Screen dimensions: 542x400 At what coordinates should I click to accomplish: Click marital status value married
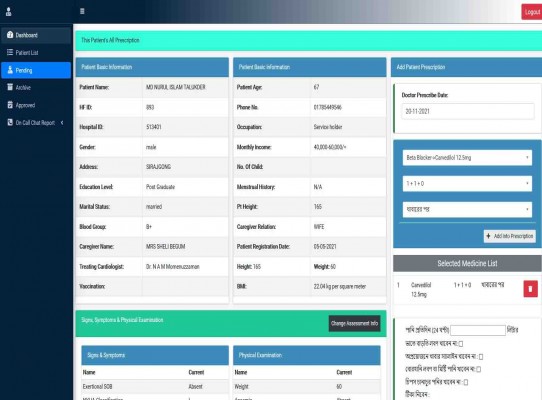(x=154, y=207)
